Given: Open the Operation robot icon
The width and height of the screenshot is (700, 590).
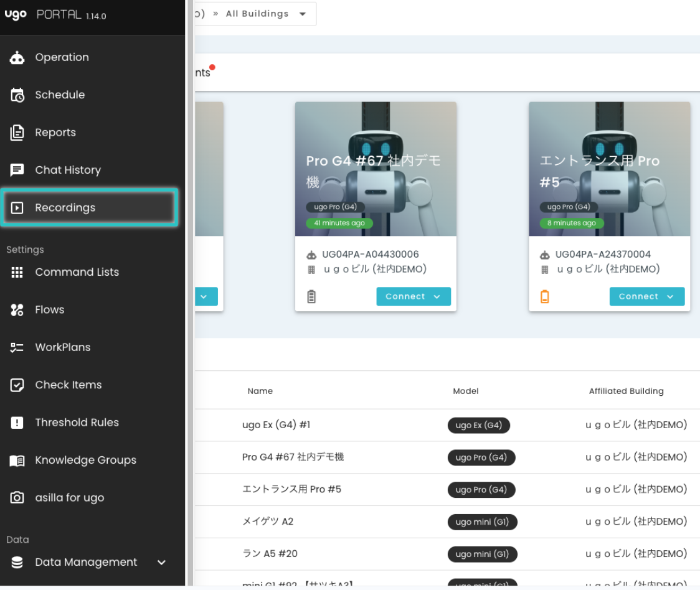Looking at the screenshot, I should click(17, 58).
